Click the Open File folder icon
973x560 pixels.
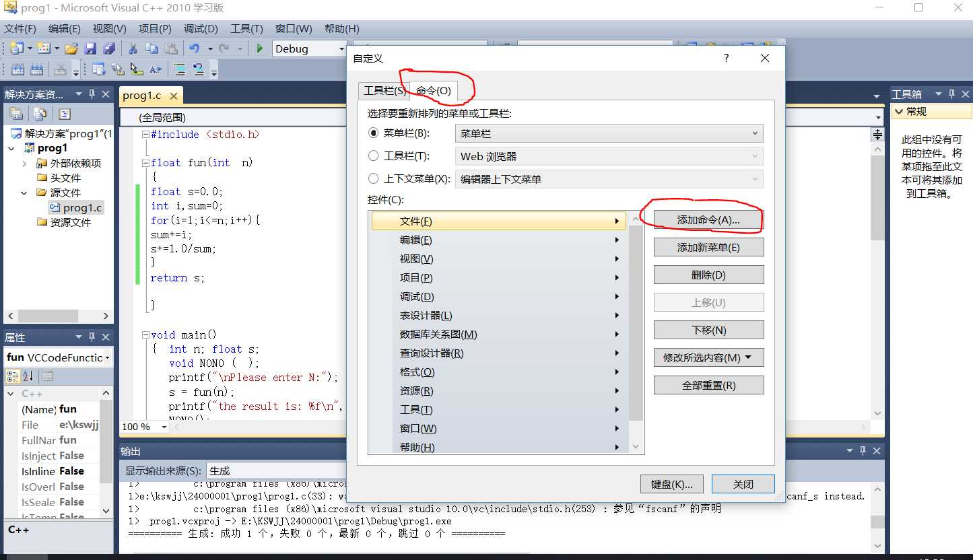(x=71, y=48)
